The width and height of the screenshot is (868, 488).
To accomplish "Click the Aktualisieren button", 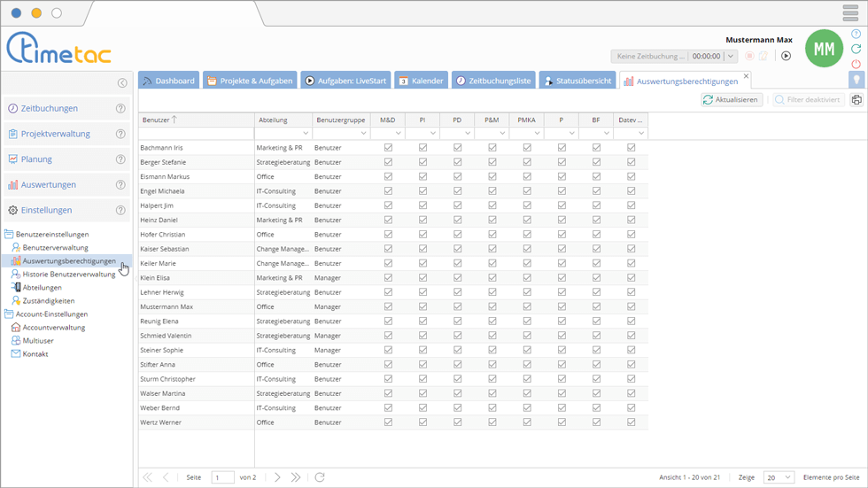I will [731, 100].
